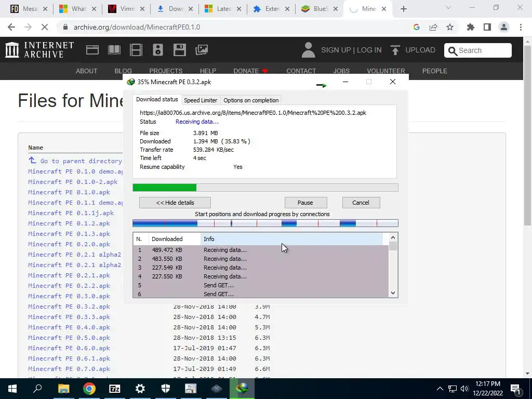Viewport: 532px width, 399px height.
Task: Open 7-Zip from the taskbar
Action: [x=115, y=389]
